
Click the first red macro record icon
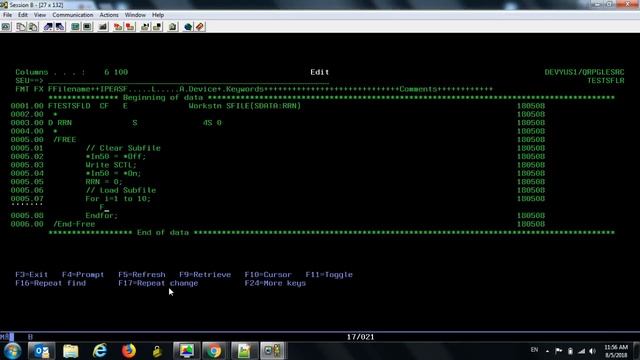click(x=118, y=27)
